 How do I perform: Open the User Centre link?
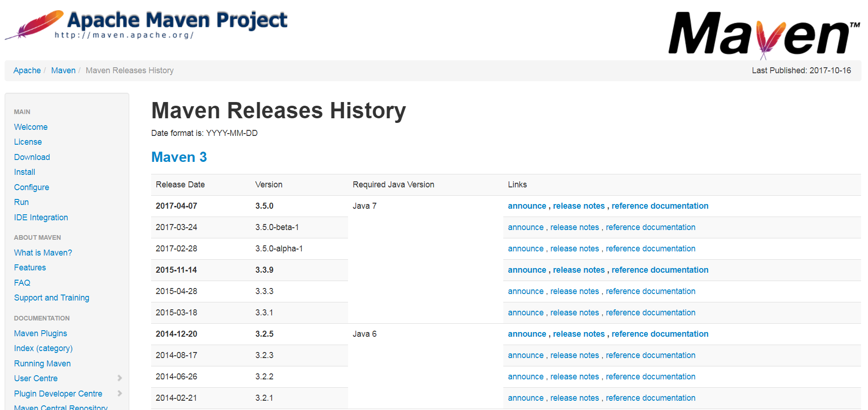(36, 378)
